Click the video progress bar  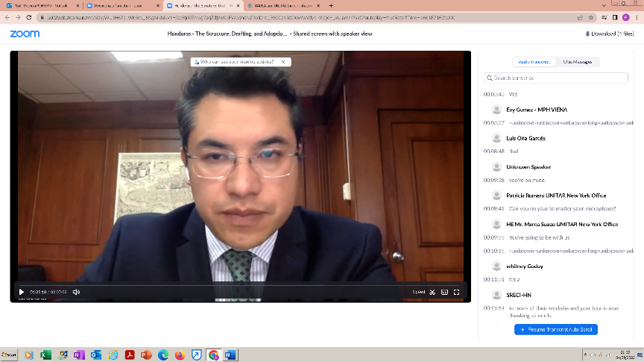tap(224, 285)
